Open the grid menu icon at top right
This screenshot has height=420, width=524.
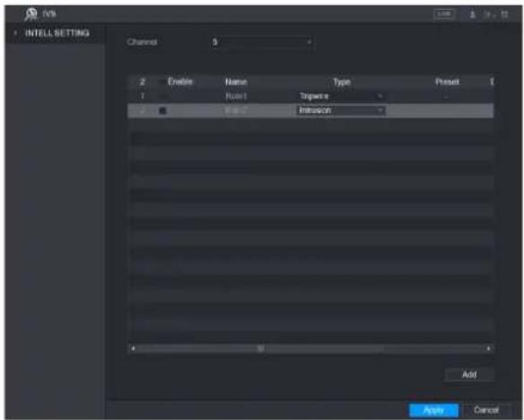point(504,14)
